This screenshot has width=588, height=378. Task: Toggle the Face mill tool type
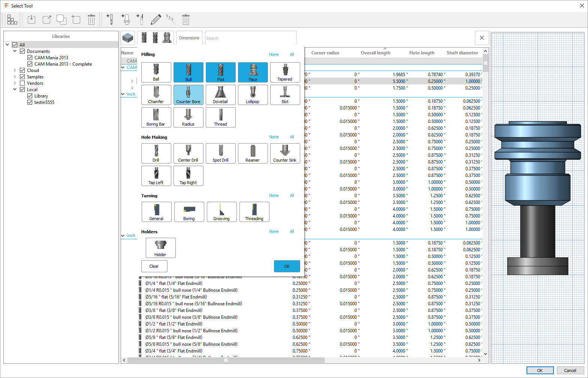pyautogui.click(x=253, y=72)
